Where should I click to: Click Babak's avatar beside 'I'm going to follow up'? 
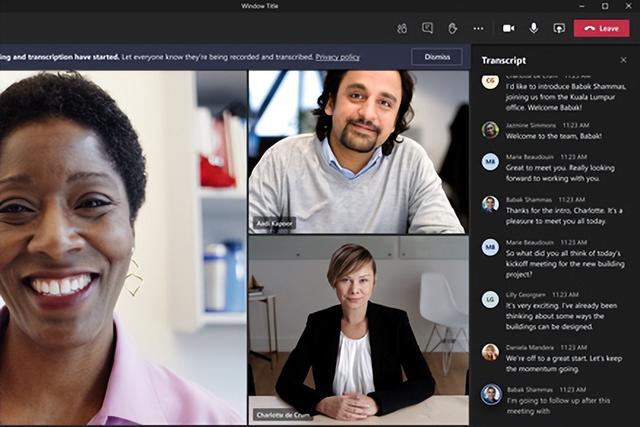click(x=490, y=395)
